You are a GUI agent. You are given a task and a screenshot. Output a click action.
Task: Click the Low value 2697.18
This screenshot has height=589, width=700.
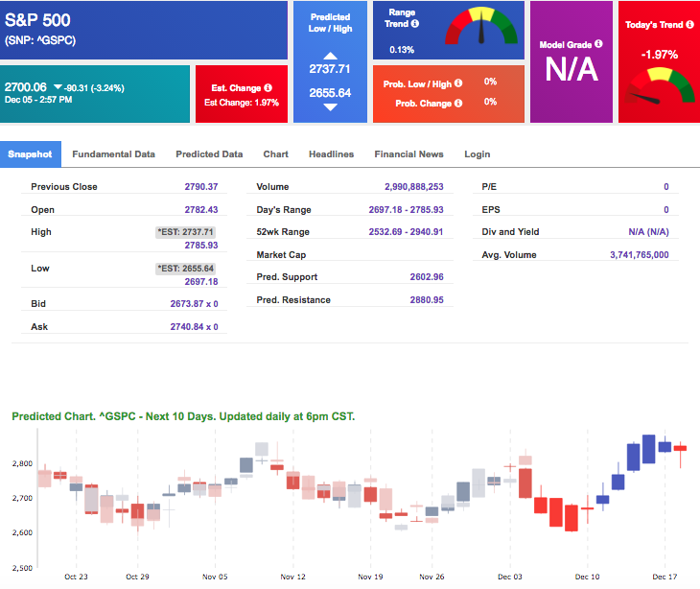(201, 281)
